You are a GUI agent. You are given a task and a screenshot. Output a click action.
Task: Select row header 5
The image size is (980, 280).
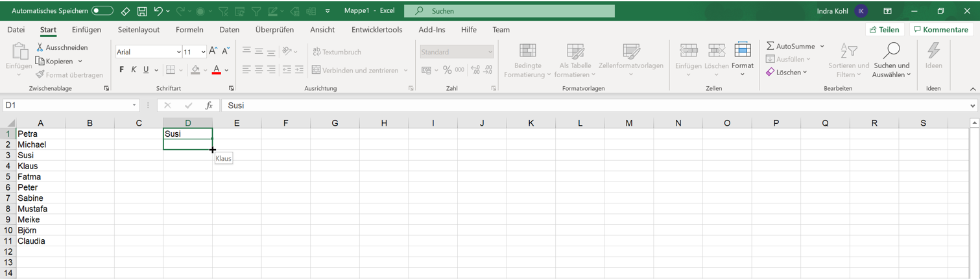point(8,176)
